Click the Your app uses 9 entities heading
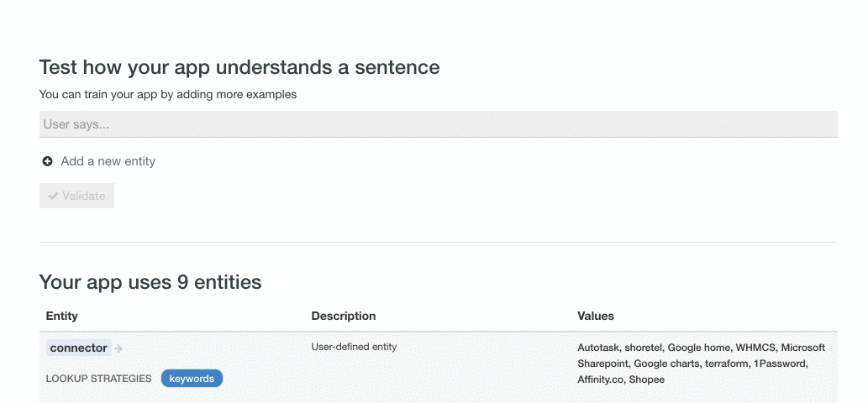 [150, 282]
